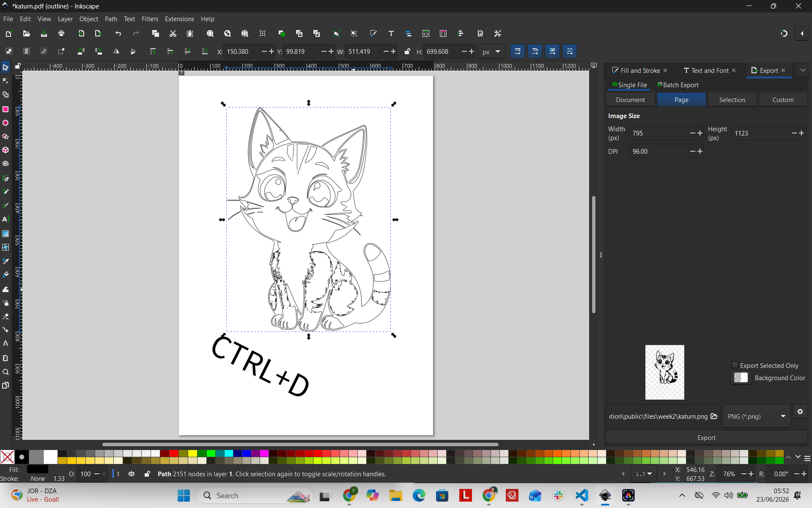Click the Cut scissors icon
The height and width of the screenshot is (508, 812).
tap(173, 33)
